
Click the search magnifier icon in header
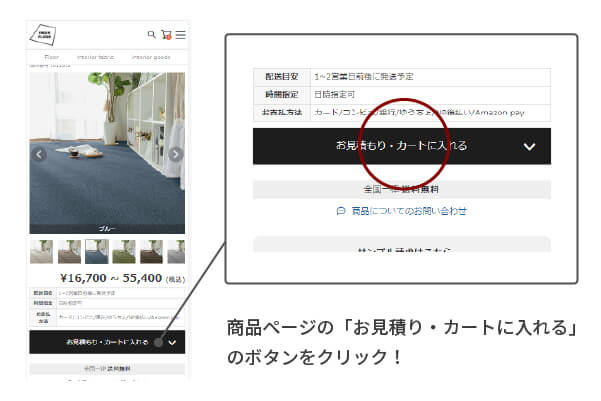click(x=152, y=34)
